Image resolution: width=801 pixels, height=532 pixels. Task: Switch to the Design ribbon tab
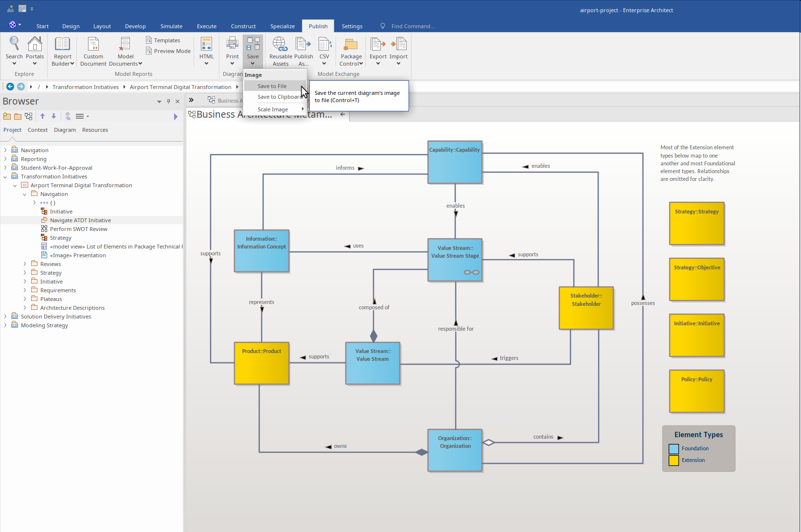coord(71,26)
